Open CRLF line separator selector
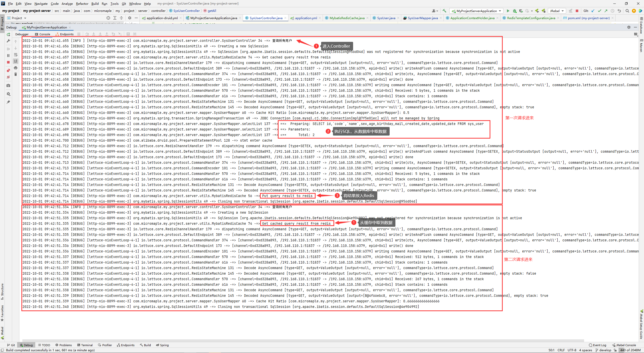The width and height of the screenshot is (644, 353). click(x=561, y=350)
